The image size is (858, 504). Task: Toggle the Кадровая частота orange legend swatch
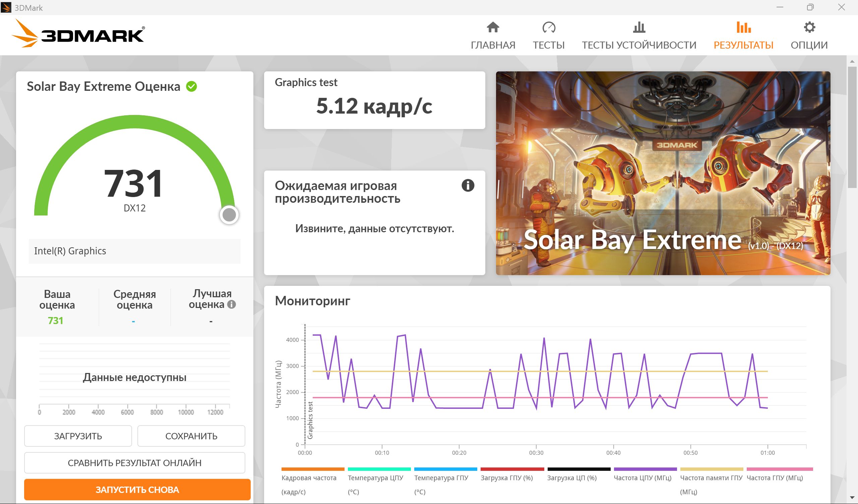coord(313,469)
